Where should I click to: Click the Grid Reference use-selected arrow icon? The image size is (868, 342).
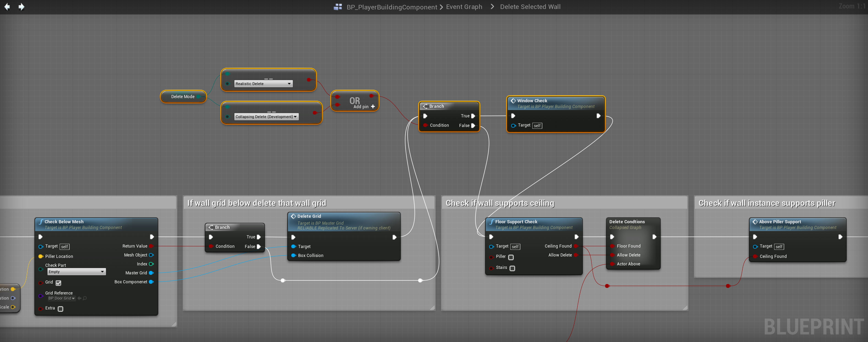tap(79, 298)
